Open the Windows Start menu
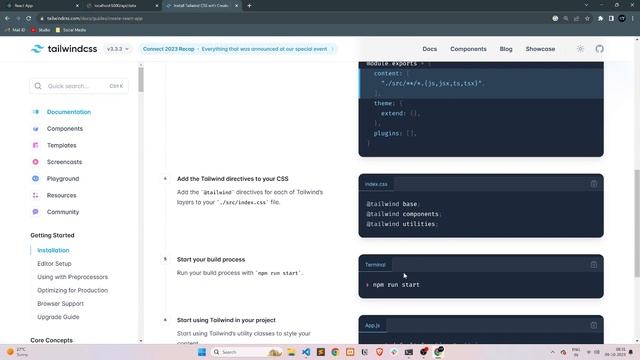This screenshot has width=640, height=360. click(202, 352)
